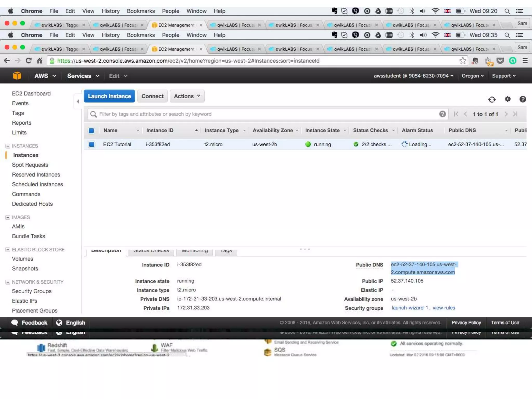Open History menu in lower menu bar
The image size is (532, 399).
pos(110,35)
